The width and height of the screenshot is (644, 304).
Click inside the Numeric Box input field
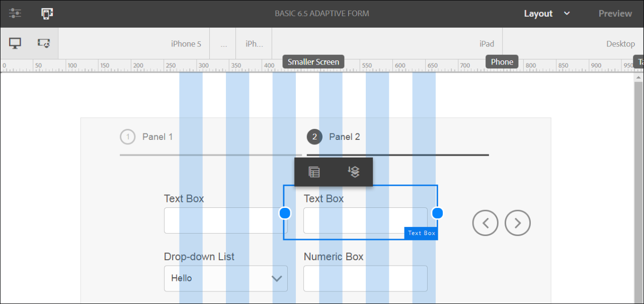pos(365,278)
